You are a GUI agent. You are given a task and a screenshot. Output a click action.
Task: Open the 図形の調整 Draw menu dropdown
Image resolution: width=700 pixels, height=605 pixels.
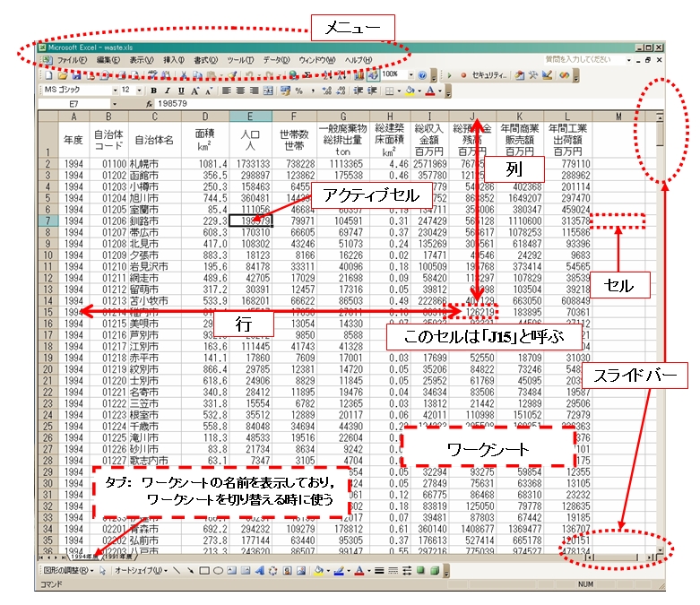tap(69, 571)
